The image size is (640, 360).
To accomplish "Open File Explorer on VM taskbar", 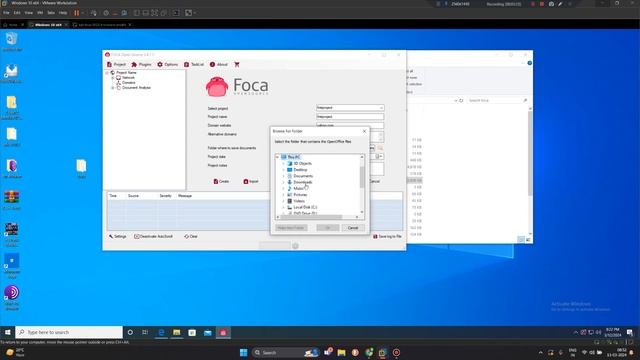I will pyautogui.click(x=177, y=332).
